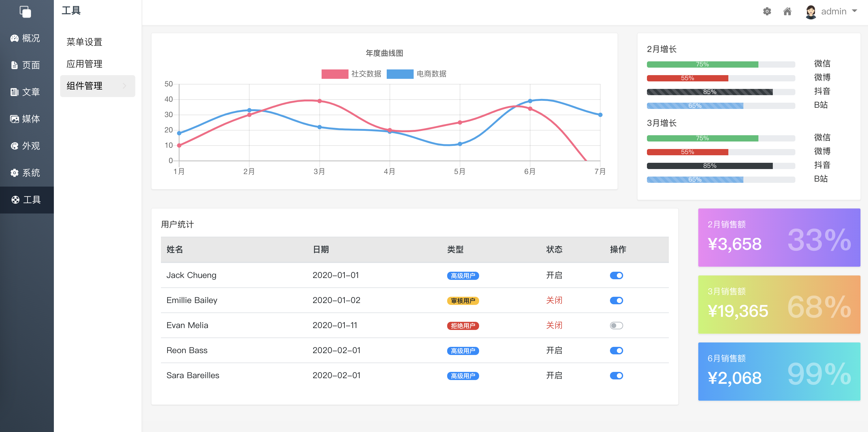Open the admin user dropdown arrow
868x432 pixels.
tap(855, 11)
